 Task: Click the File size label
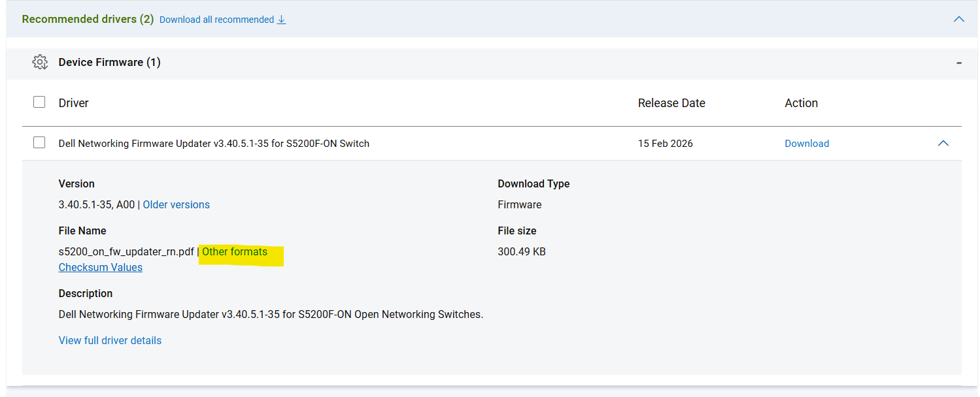(x=517, y=231)
